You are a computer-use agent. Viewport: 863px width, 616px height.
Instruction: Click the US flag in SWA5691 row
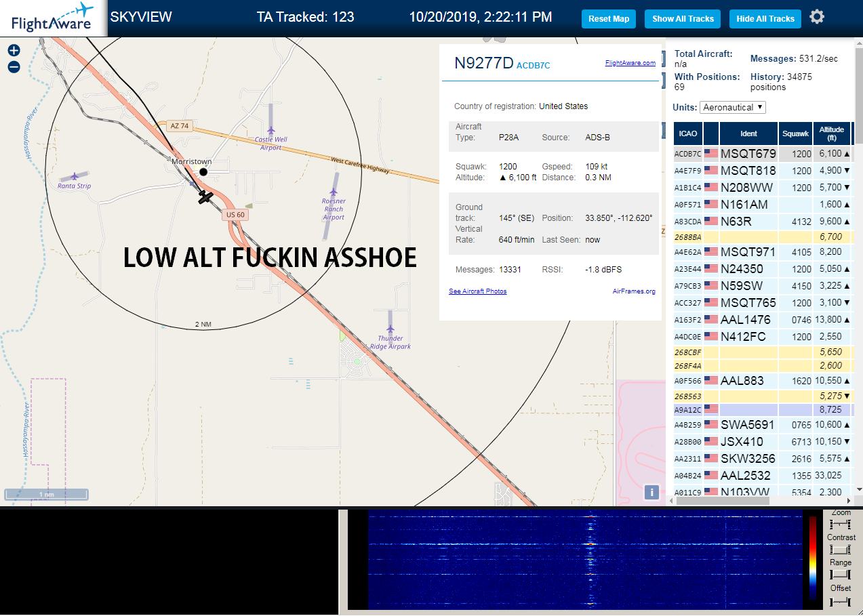pos(711,425)
